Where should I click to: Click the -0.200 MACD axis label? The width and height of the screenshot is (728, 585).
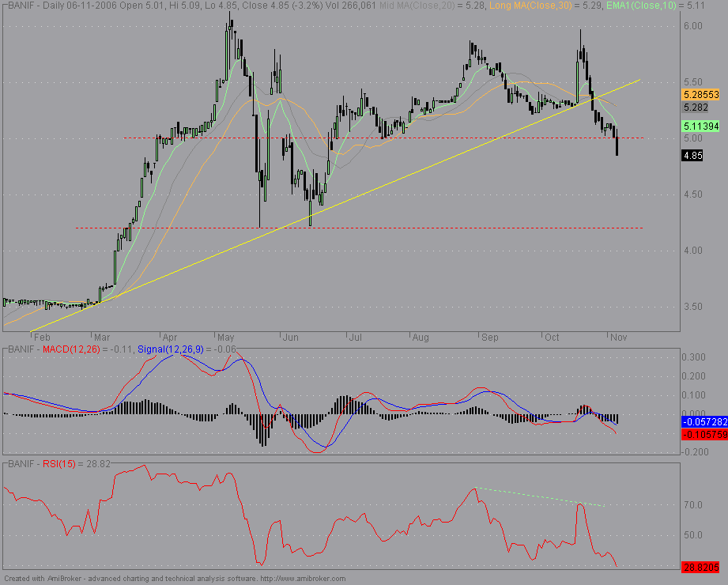[x=694, y=452]
